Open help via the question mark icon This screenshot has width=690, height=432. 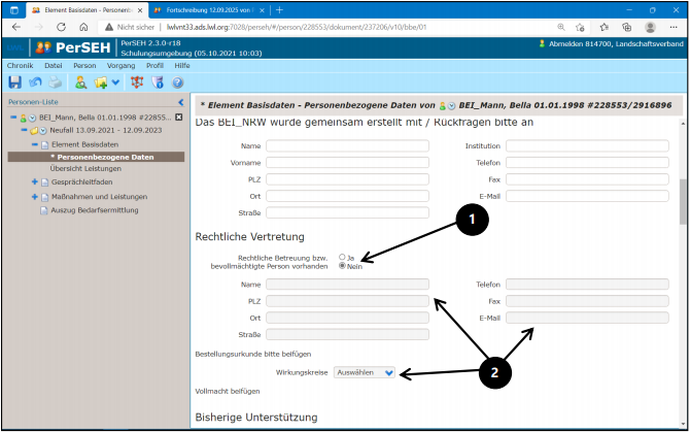(178, 82)
